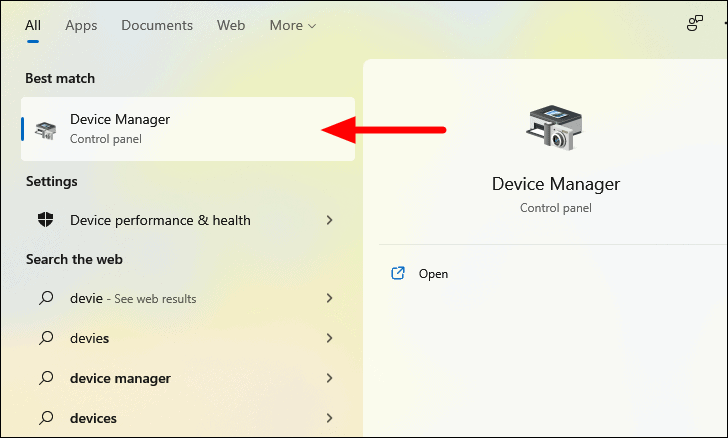Expand the chevron for 'device manager' suggestion
The image size is (728, 438).
330,378
